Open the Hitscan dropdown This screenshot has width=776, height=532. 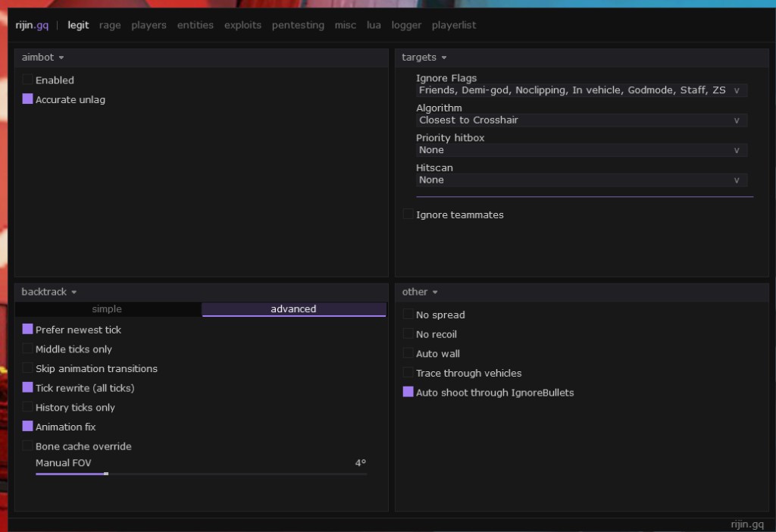click(x=581, y=180)
